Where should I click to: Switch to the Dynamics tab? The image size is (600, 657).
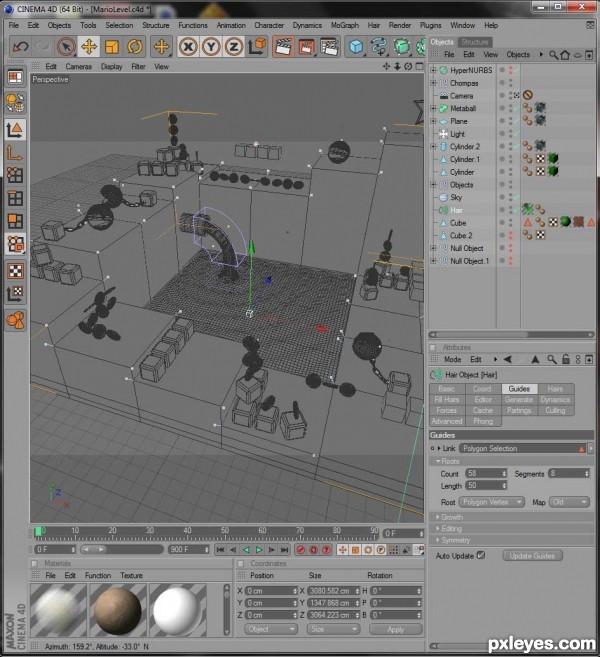pyautogui.click(x=555, y=400)
